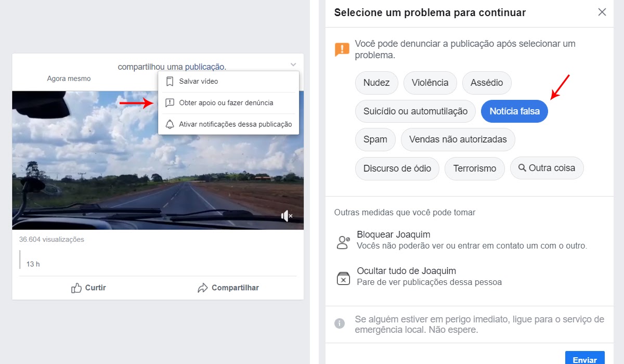
Task: Select Suicídio ou automutilação tag
Action: coord(415,111)
